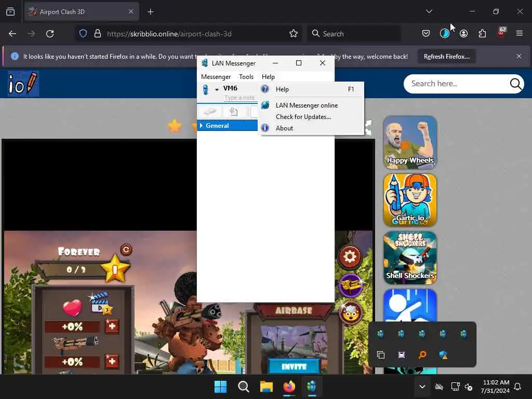Open the notifications bell icon
Screen dimensions: 532x399
(518, 387)
